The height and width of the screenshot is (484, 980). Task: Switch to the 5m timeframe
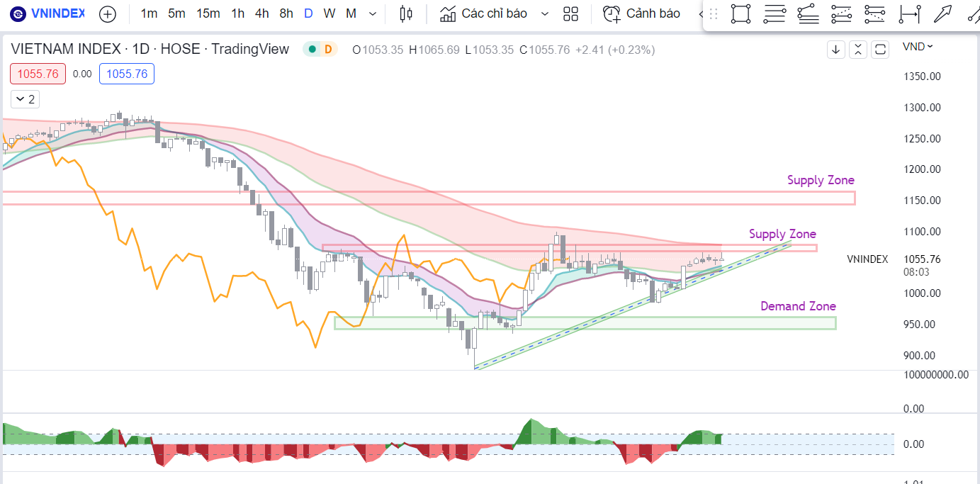click(x=176, y=13)
